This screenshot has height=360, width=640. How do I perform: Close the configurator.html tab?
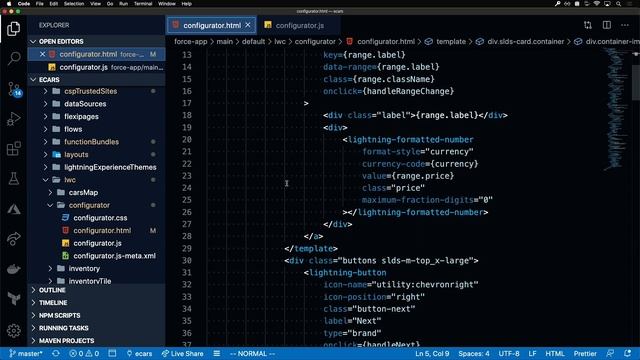pos(248,25)
